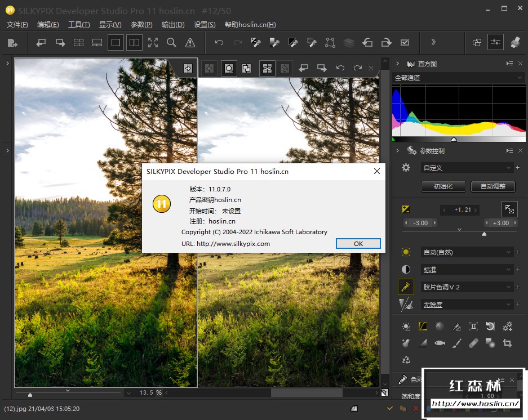Click the development settings gears icon
The image size is (528, 420).
click(507, 326)
